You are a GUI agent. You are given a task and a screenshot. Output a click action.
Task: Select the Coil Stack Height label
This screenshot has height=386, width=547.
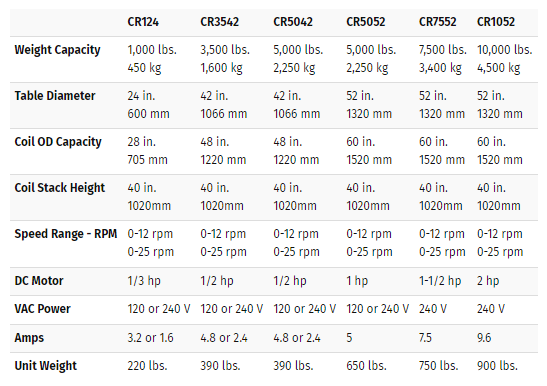click(60, 188)
